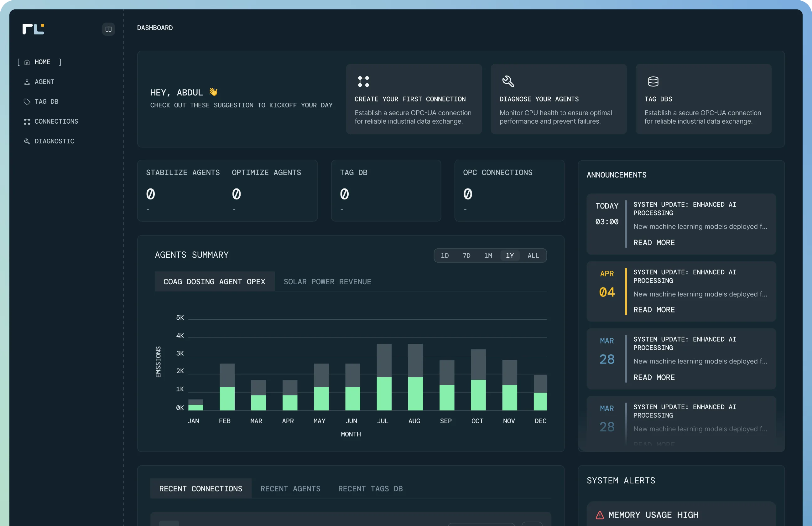This screenshot has height=526, width=812.
Task: Switch to Coag Dosing Agent Opex tab
Action: [215, 281]
